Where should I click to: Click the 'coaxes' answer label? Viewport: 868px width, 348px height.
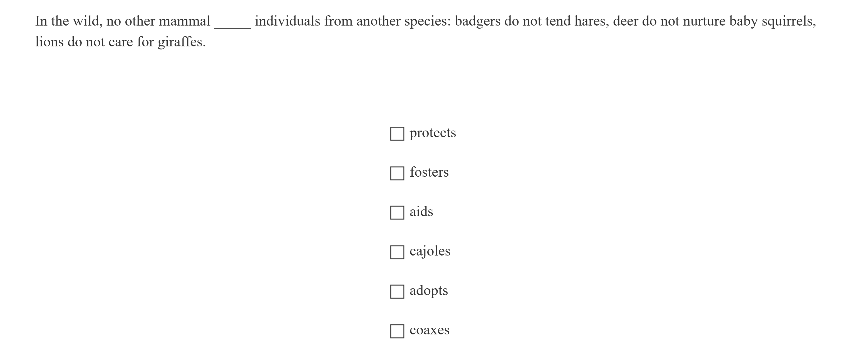(x=429, y=330)
